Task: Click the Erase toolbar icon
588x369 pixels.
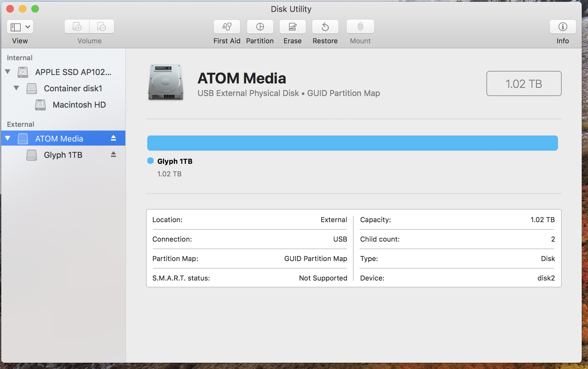Action: (292, 27)
